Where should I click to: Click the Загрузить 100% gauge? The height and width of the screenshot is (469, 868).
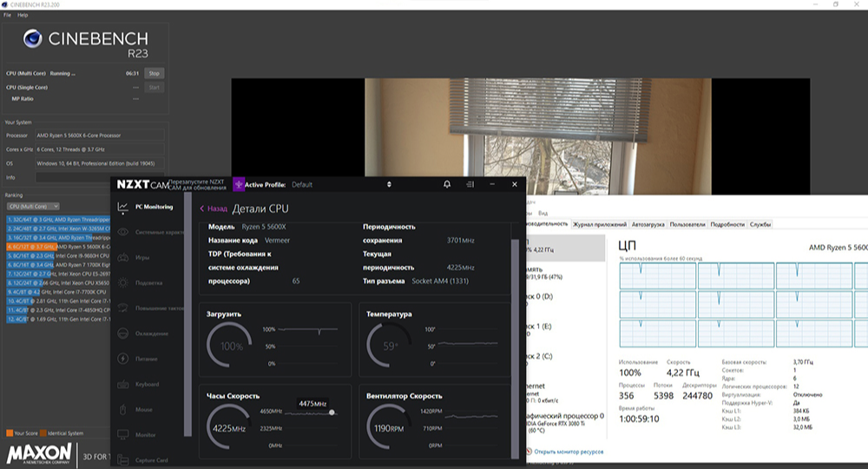click(x=229, y=346)
